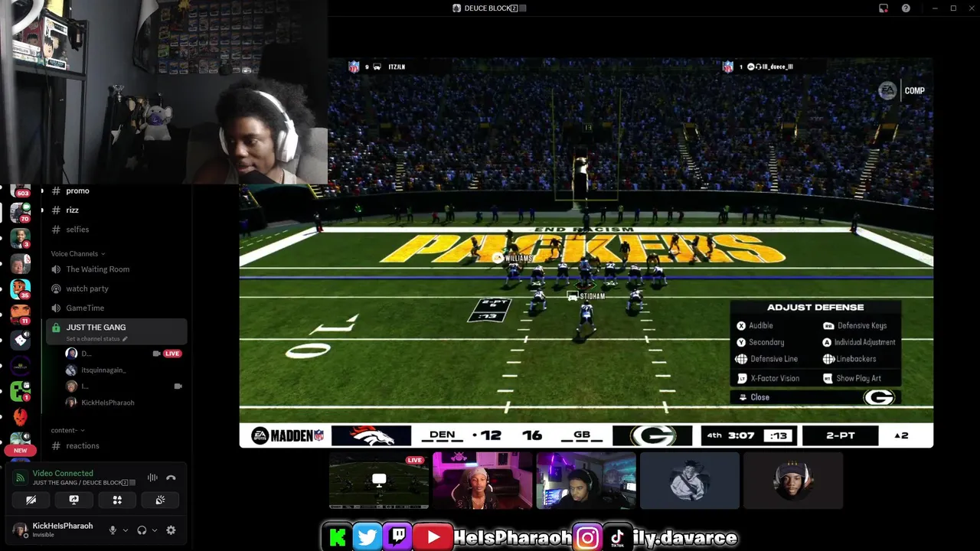This screenshot has height=551, width=980.
Task: Select the LIVE stream thumbnail tile
Action: click(x=378, y=481)
